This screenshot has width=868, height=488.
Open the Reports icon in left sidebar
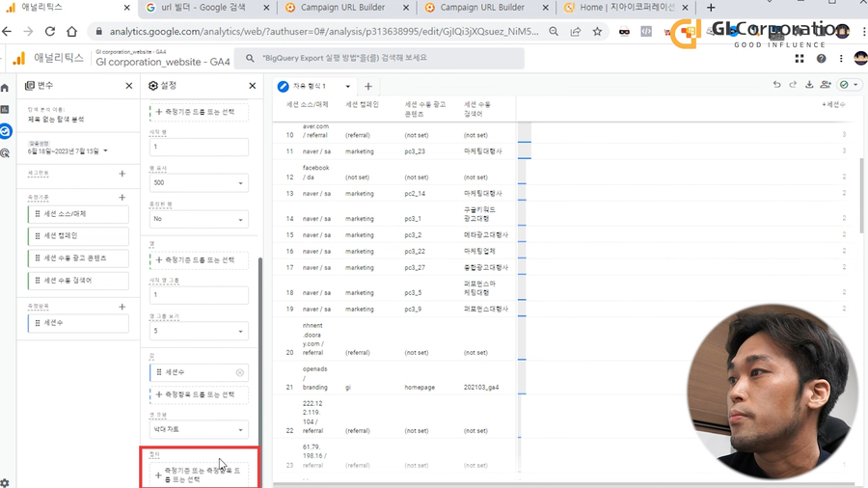(x=5, y=110)
